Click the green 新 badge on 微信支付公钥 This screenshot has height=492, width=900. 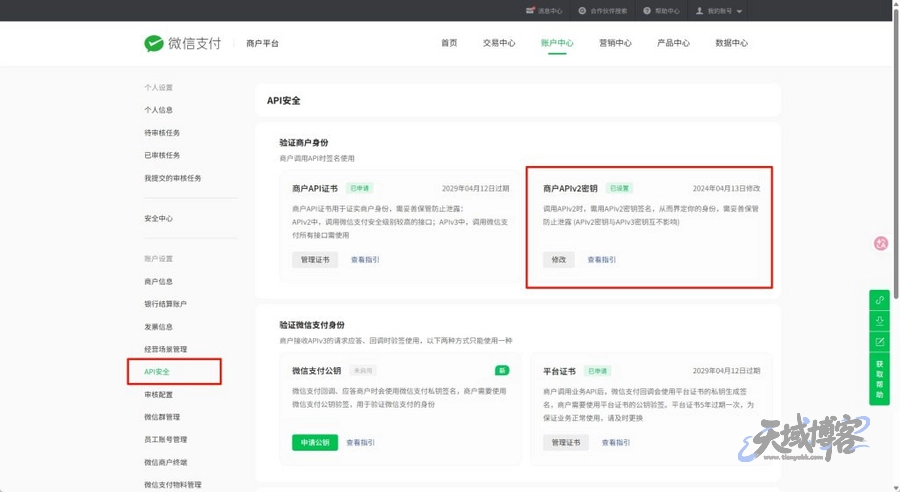(x=502, y=371)
